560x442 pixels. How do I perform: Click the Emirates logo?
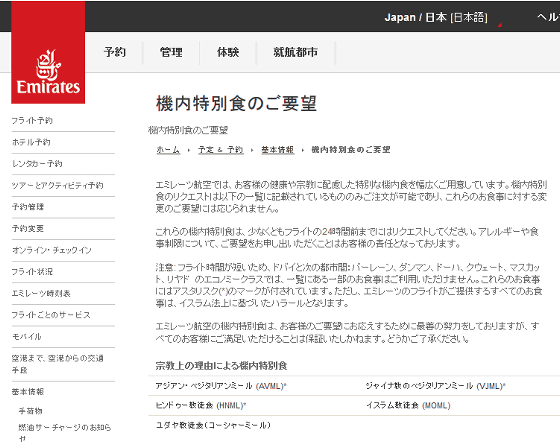tap(48, 52)
